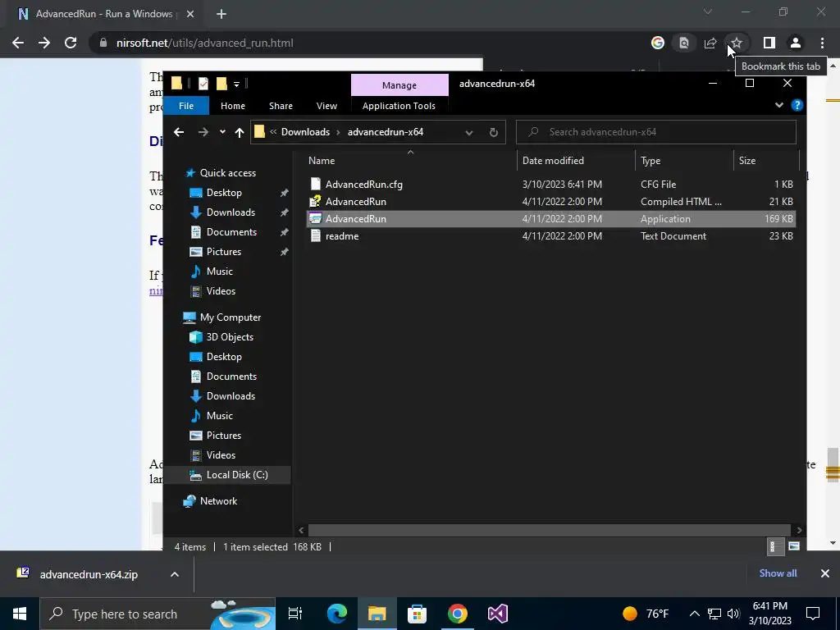Open Chrome three-dot menu

point(822,43)
